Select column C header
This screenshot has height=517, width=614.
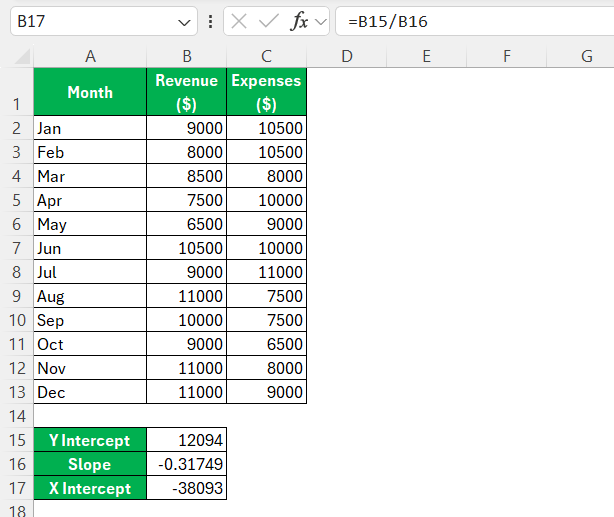coord(266,56)
